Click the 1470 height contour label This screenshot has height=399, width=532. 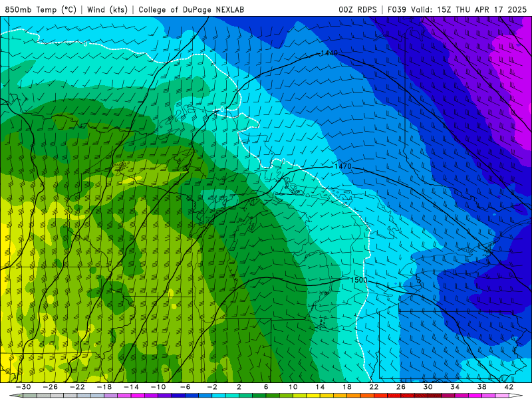pyautogui.click(x=342, y=166)
